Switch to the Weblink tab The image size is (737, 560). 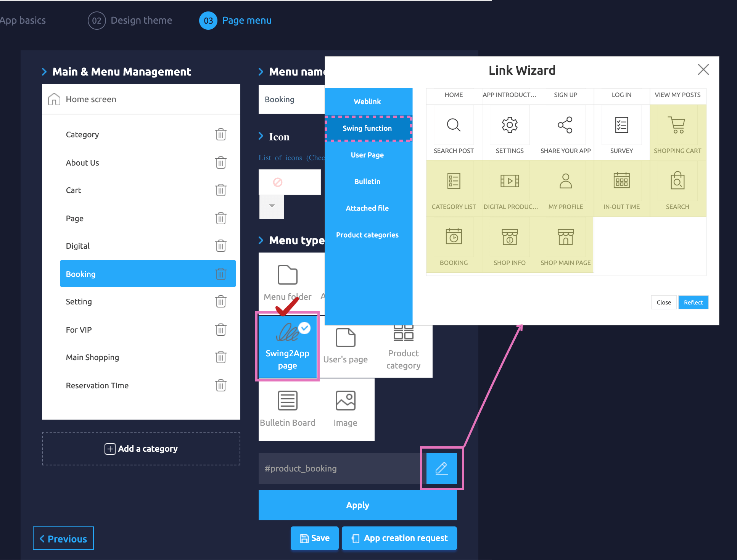coord(367,101)
